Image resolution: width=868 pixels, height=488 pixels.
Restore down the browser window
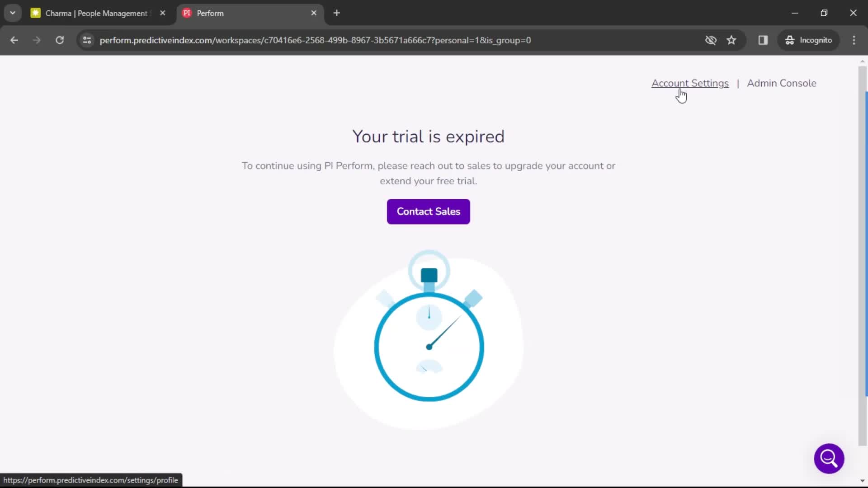coord(824,13)
